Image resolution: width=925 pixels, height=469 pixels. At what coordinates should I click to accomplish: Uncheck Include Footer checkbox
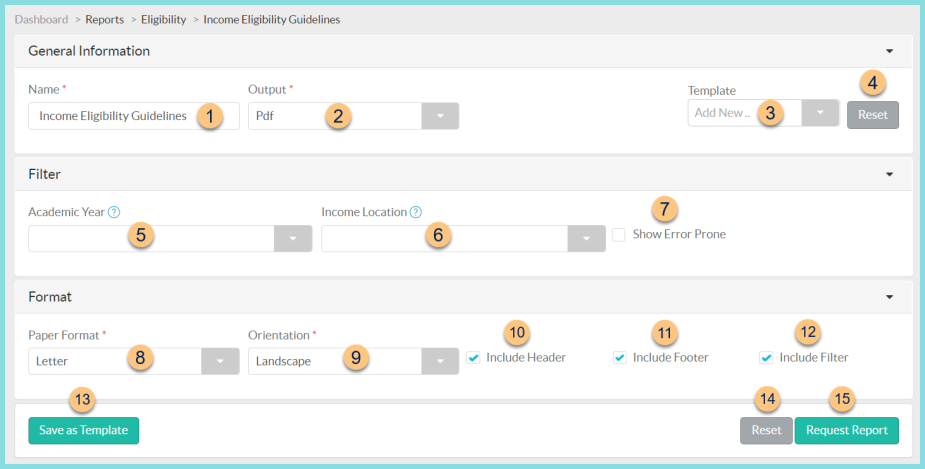tap(619, 358)
